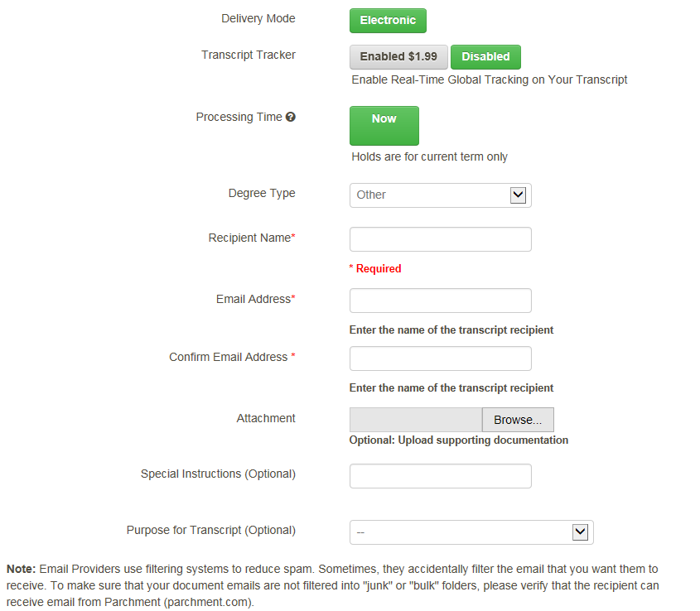Expand the Purpose for Transcript dropdown
Viewport: 700px width, 611px height.
pos(471,532)
